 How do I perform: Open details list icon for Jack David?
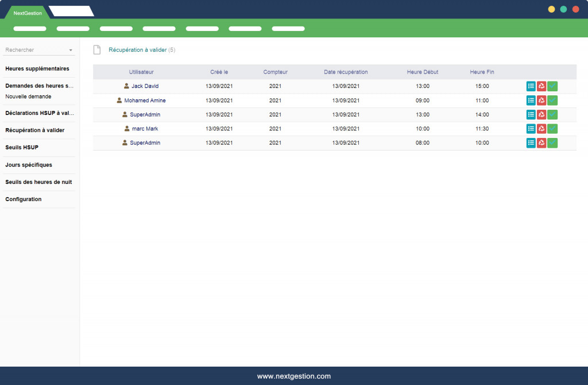(x=531, y=86)
